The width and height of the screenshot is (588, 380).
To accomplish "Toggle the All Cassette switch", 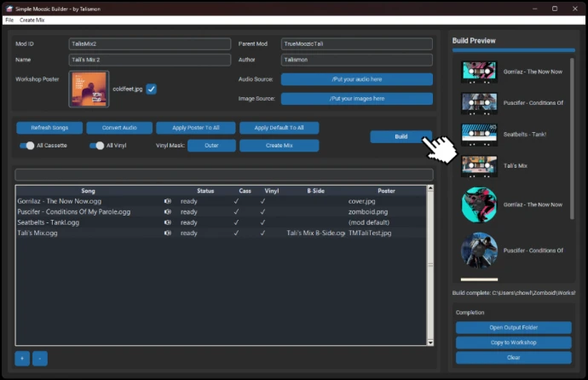I will tap(27, 146).
